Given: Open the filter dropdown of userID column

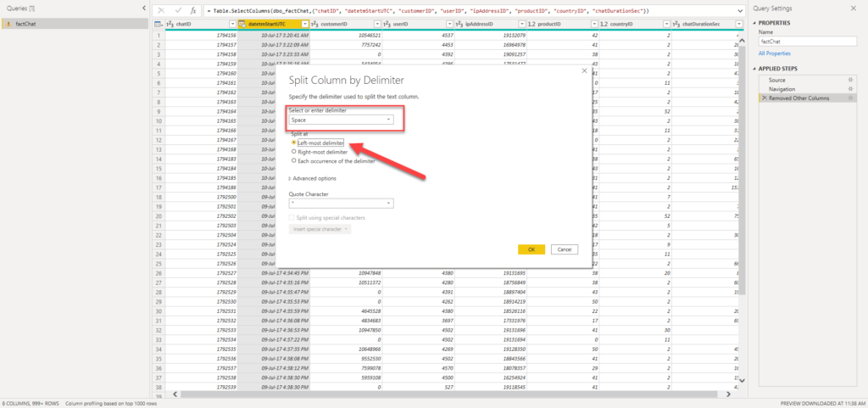Looking at the screenshot, I should (449, 24).
